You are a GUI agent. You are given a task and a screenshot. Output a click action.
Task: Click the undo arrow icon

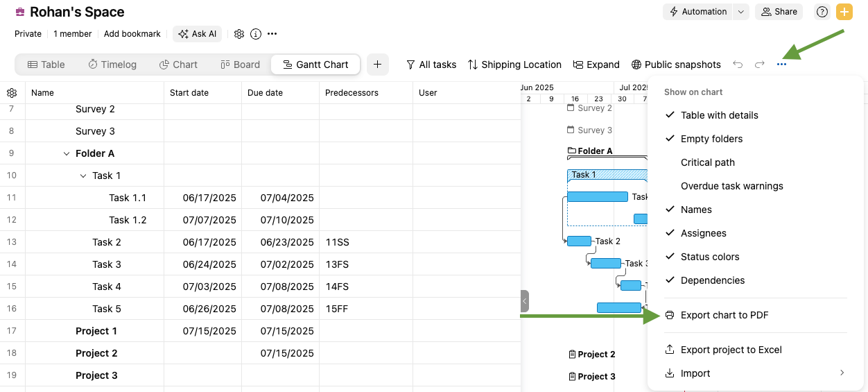[738, 65]
